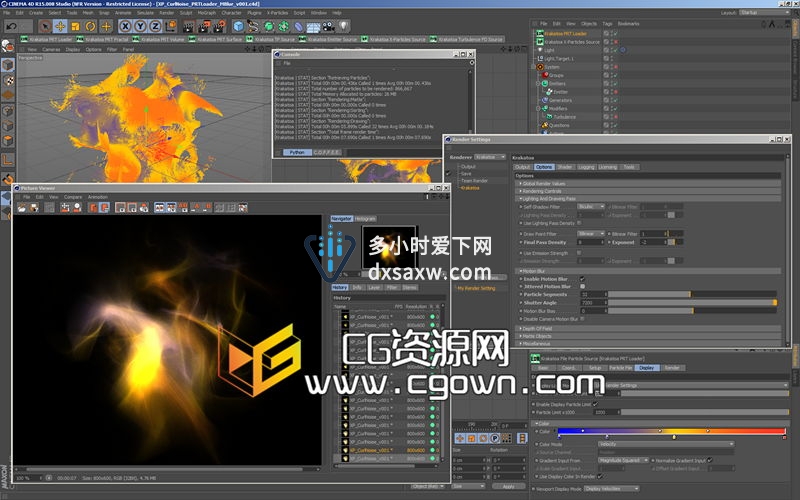The height and width of the screenshot is (500, 800).
Task: Open the Color Mode Velocity dropdown
Action: tap(666, 444)
